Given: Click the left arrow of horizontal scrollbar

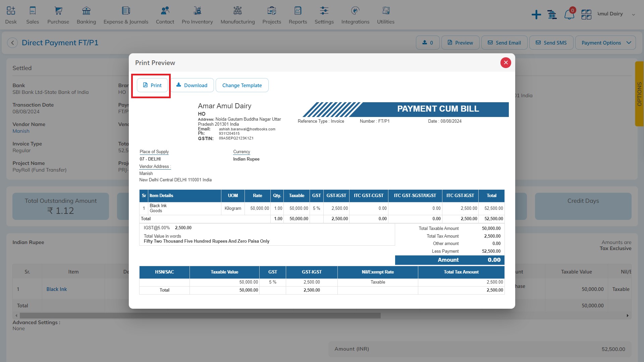Looking at the screenshot, I should (16, 315).
